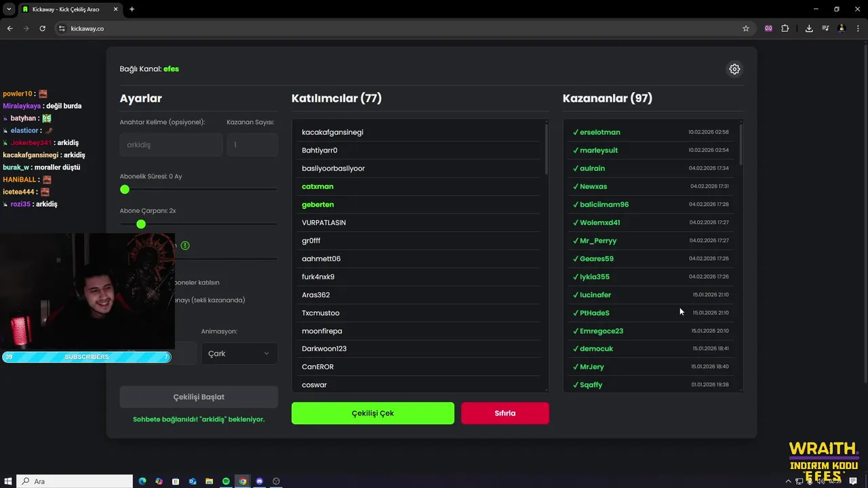Click the Çekilişi Başlat button
Image resolution: width=868 pixels, height=488 pixels.
[x=199, y=397]
